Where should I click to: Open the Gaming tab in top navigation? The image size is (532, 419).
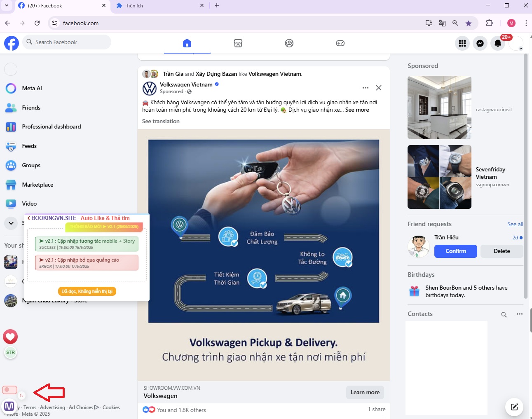point(340,43)
